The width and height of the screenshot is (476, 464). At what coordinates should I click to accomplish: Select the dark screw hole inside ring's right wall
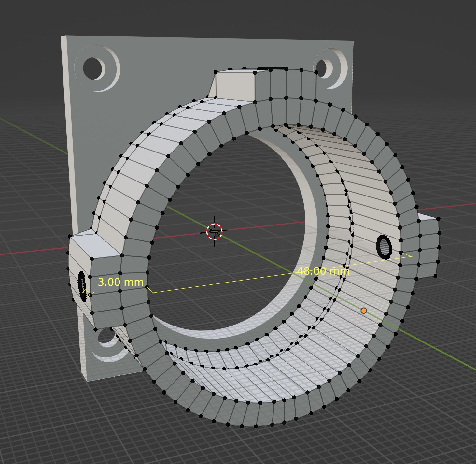(384, 247)
